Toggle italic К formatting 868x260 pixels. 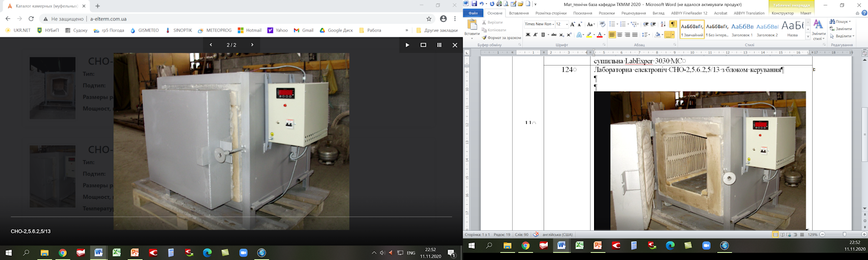[535, 35]
